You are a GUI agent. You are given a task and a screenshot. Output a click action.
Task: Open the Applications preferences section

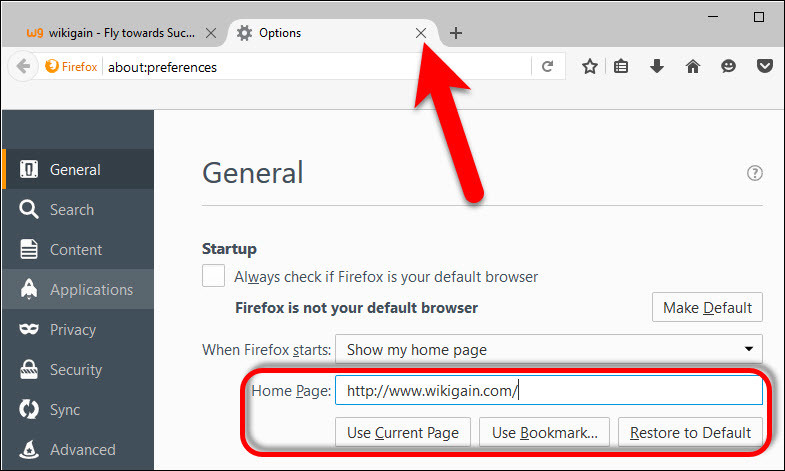[x=90, y=289]
